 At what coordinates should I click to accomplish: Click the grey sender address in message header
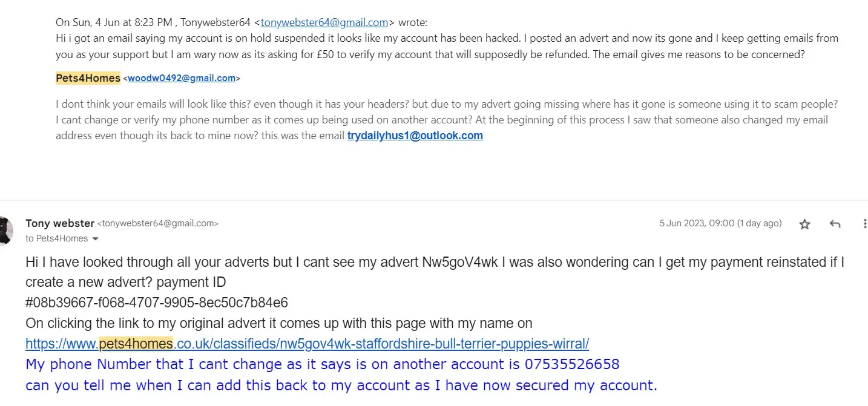158,223
